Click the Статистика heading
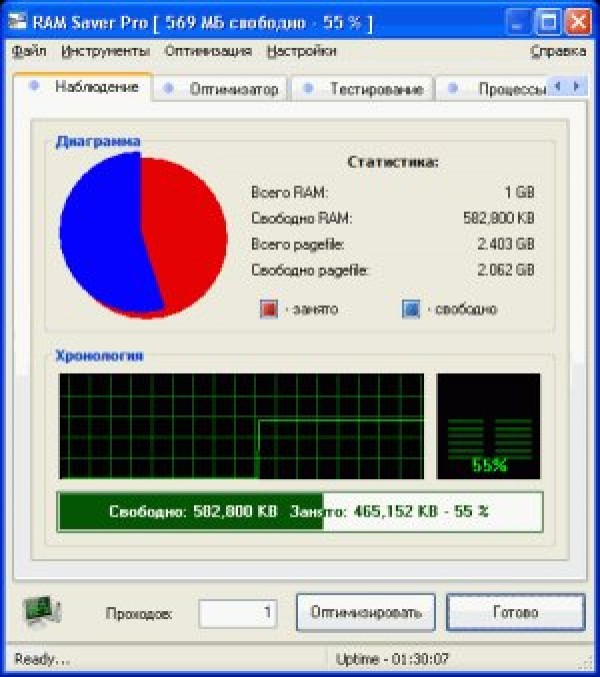 point(393,162)
